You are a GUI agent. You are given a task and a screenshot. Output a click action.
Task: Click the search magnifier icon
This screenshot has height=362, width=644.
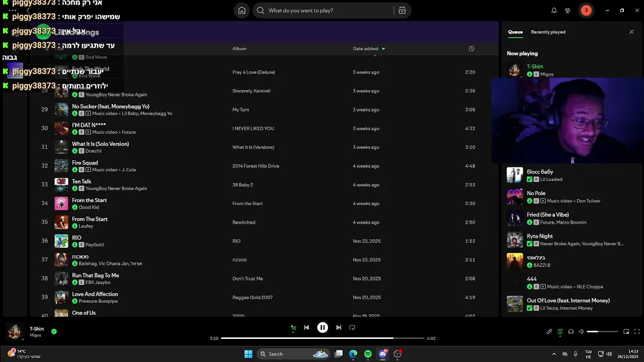(x=261, y=11)
